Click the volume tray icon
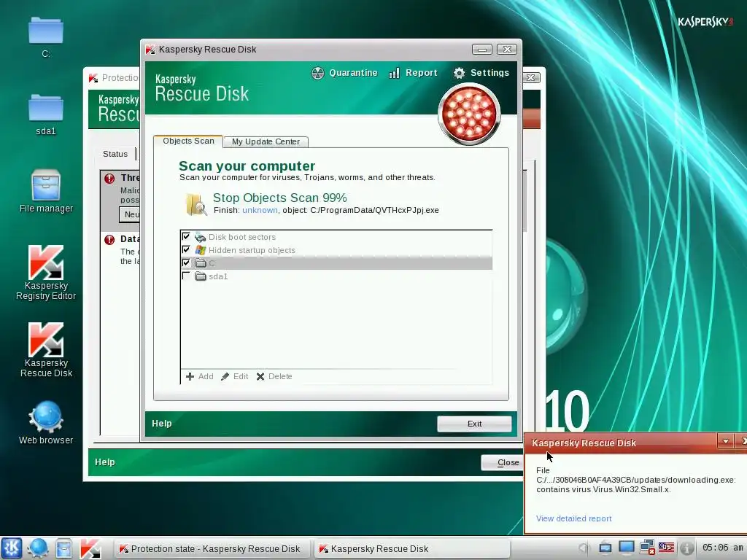The image size is (747, 560). [584, 548]
